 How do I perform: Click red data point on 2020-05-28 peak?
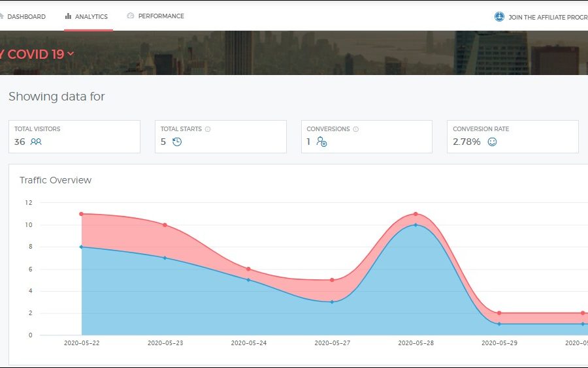pos(416,214)
